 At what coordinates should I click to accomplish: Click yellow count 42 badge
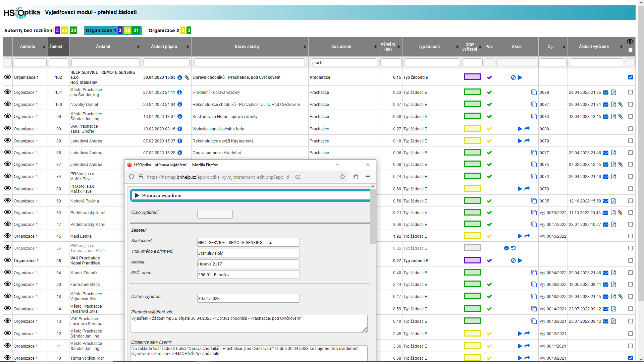[64, 31]
